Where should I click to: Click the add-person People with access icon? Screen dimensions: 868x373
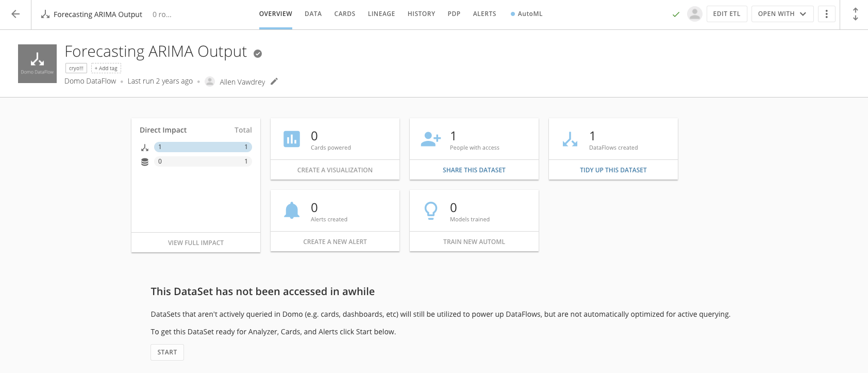tap(431, 139)
